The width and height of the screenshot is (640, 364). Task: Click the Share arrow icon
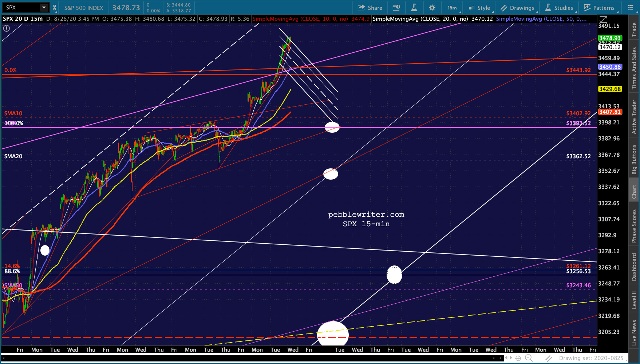pos(361,8)
